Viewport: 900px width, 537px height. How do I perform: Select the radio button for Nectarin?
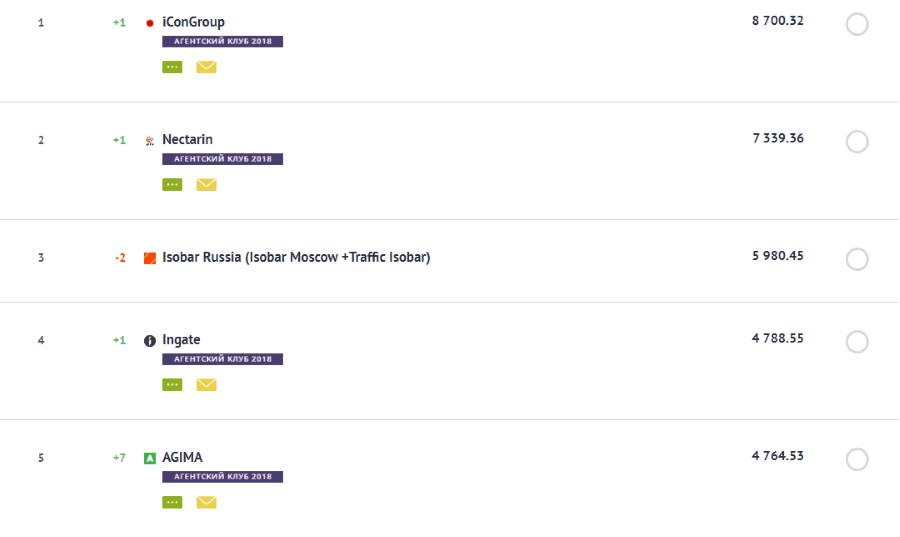coord(857,142)
